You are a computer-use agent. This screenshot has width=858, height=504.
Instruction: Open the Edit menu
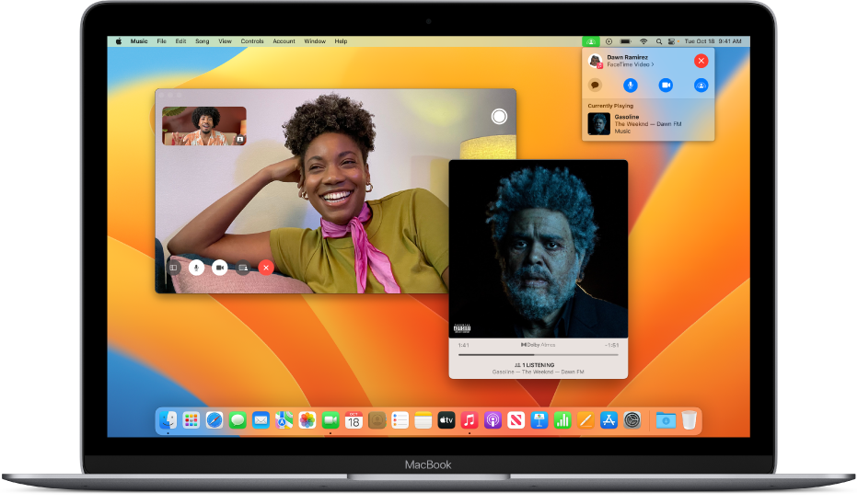tap(180, 41)
